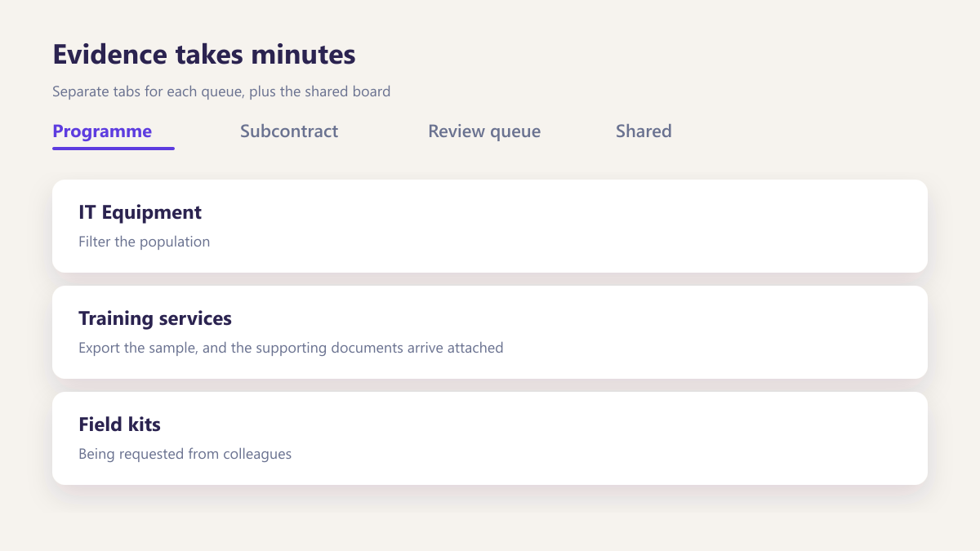Click the "Filter the population" text

point(144,242)
